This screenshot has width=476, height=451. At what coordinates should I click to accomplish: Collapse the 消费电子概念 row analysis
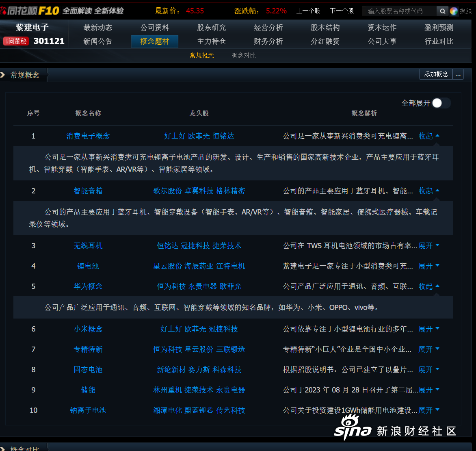point(428,136)
